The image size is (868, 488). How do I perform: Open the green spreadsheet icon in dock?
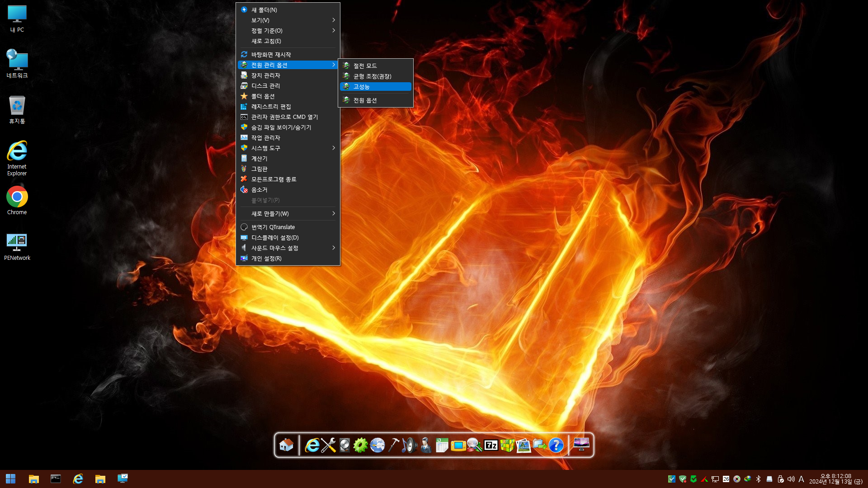click(442, 445)
